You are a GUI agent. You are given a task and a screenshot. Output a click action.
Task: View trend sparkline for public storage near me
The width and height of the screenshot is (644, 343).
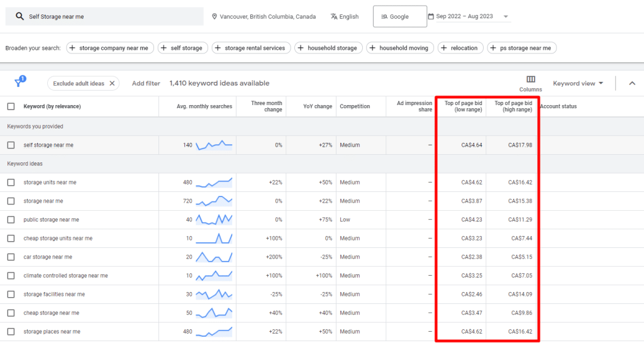[214, 220]
